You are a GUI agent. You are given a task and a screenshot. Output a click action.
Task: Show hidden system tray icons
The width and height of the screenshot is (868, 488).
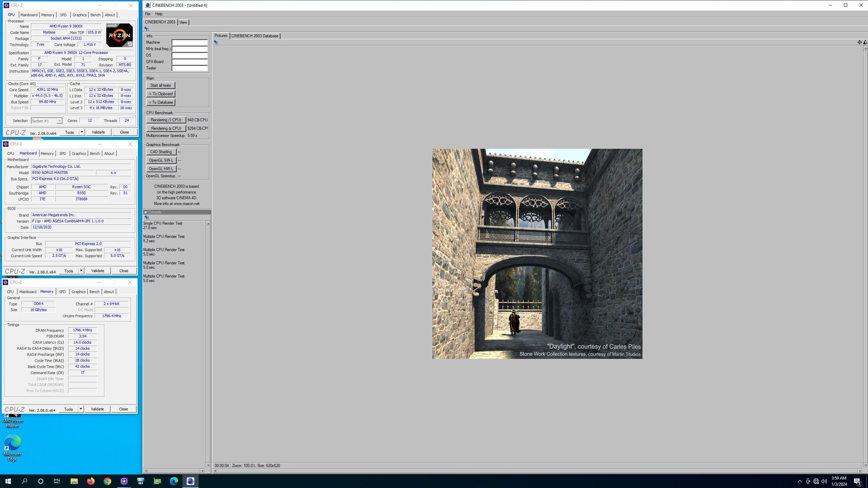click(x=800, y=481)
